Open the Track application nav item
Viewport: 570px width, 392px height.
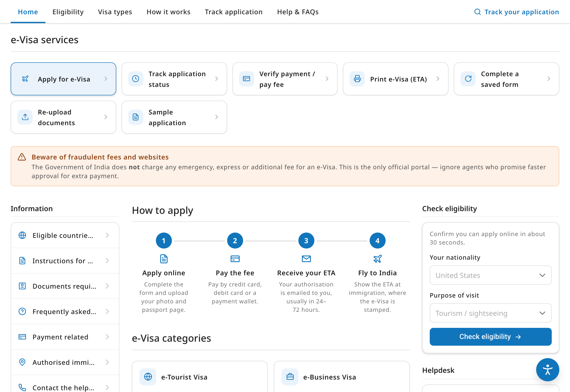pyautogui.click(x=234, y=12)
